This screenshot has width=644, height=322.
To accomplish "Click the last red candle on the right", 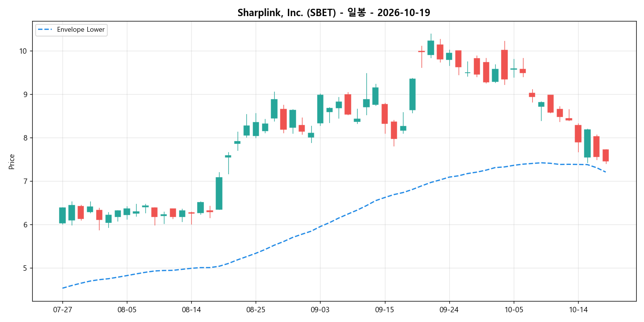I will pos(605,156).
